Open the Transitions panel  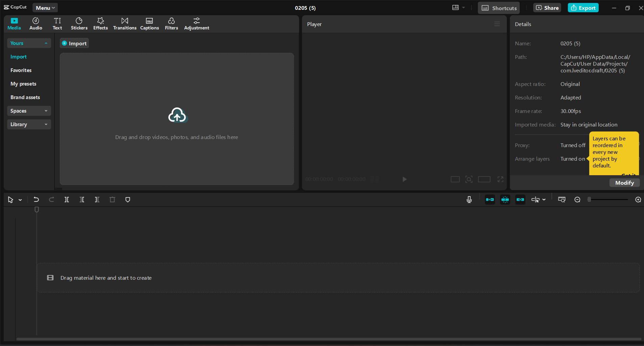pos(125,24)
